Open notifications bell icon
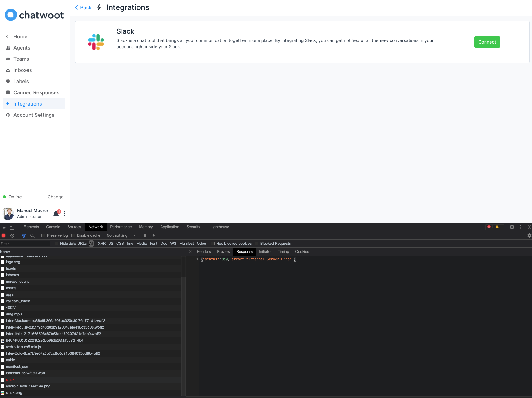This screenshot has height=398, width=532. [56, 214]
